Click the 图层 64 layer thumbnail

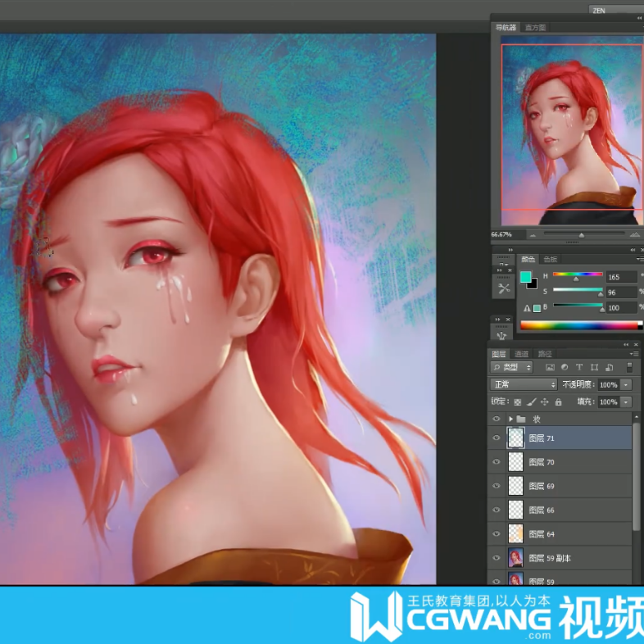point(516,534)
